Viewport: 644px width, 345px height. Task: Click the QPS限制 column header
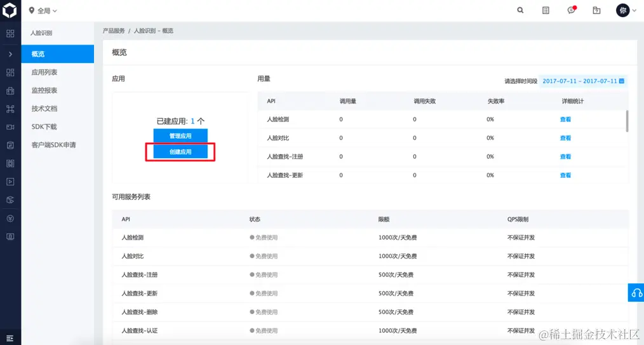click(518, 219)
